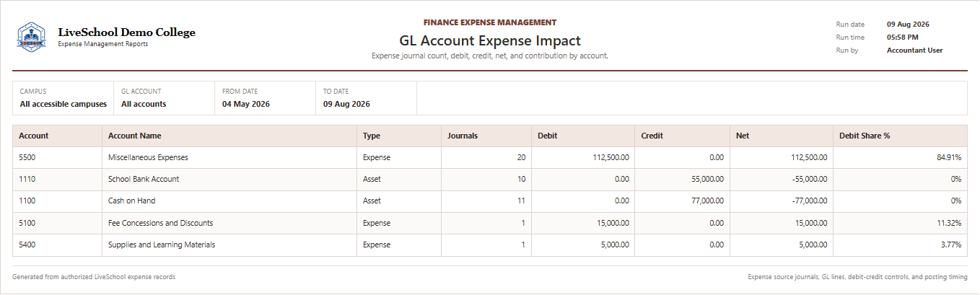Click the 11.32% debit share value
The image size is (980, 295).
pos(950,223)
